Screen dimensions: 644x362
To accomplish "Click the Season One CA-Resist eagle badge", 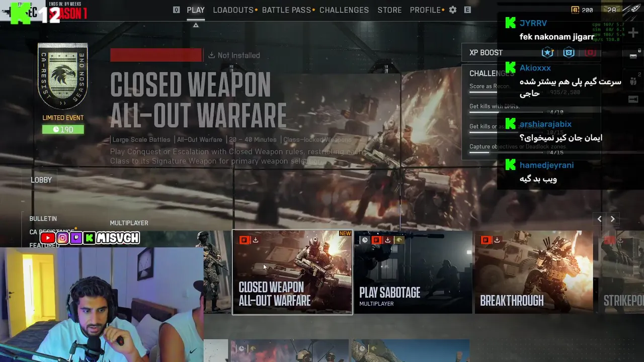I will point(63,76).
